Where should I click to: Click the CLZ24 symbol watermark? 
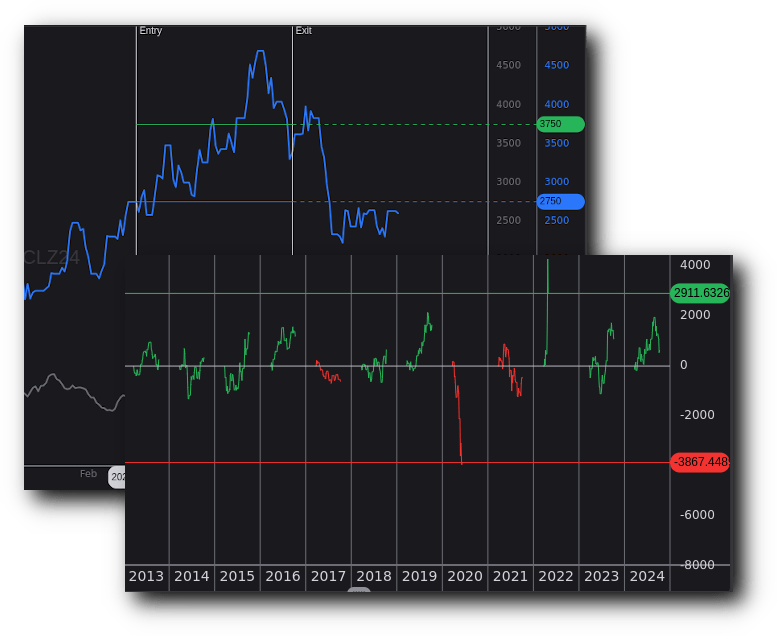click(x=51, y=258)
